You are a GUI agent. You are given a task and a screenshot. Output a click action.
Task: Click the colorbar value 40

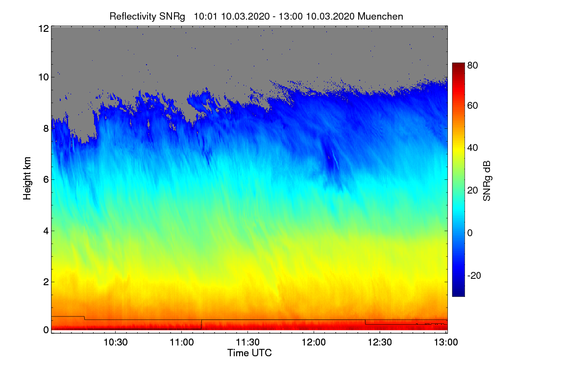pos(472,148)
